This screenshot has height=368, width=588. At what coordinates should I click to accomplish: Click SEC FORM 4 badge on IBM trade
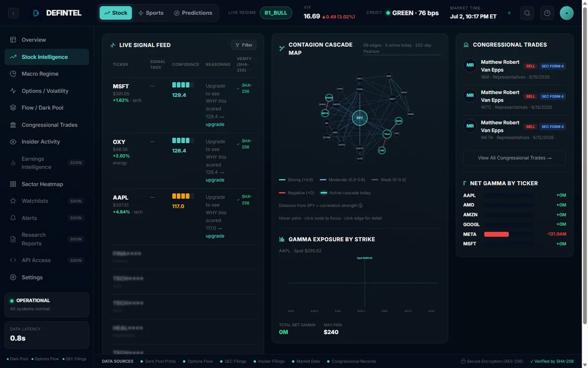552,66
